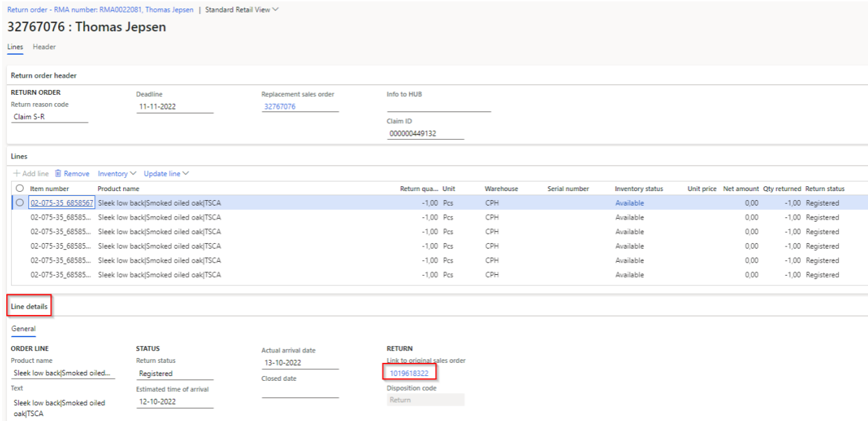Click the Claim ID input field
This screenshot has width=868, height=421.
[425, 134]
